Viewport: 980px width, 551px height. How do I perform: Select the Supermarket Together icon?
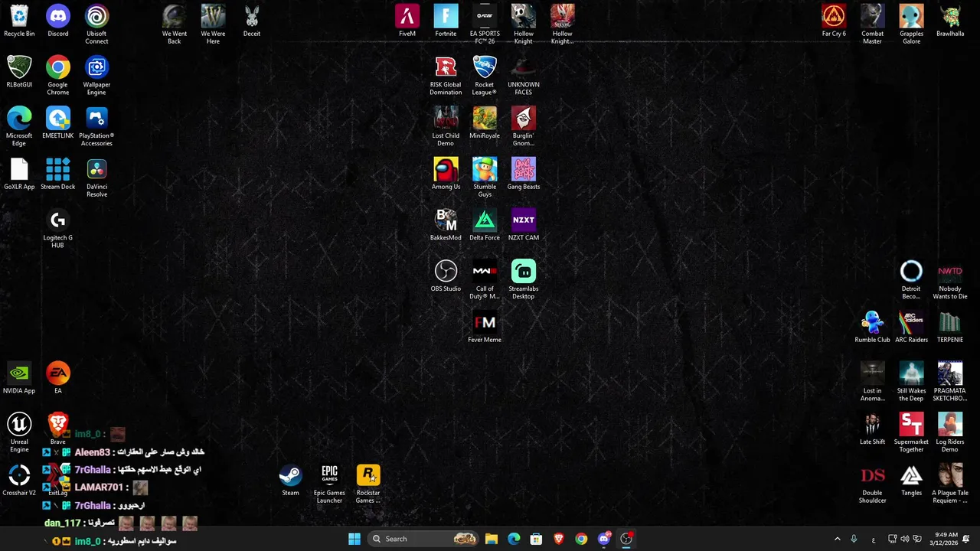point(911,432)
